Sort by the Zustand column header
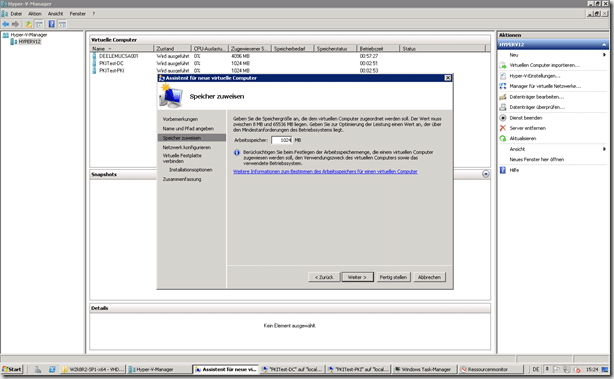 click(x=172, y=49)
